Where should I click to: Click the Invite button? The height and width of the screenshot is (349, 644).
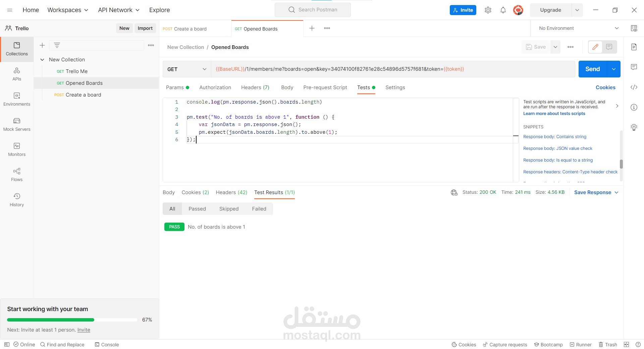(x=463, y=10)
